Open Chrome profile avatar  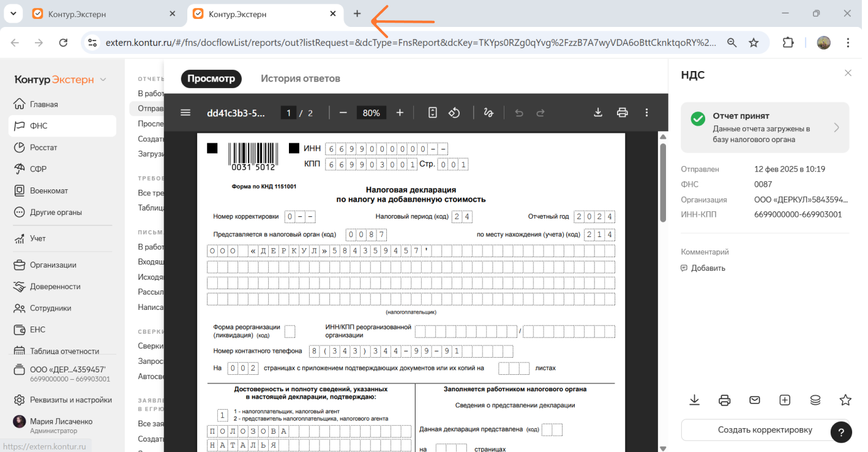point(823,42)
